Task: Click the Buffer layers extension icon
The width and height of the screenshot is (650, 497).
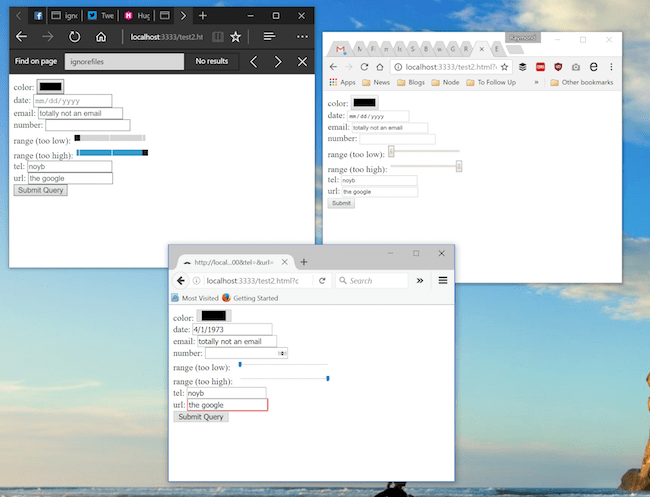Action: pos(523,67)
